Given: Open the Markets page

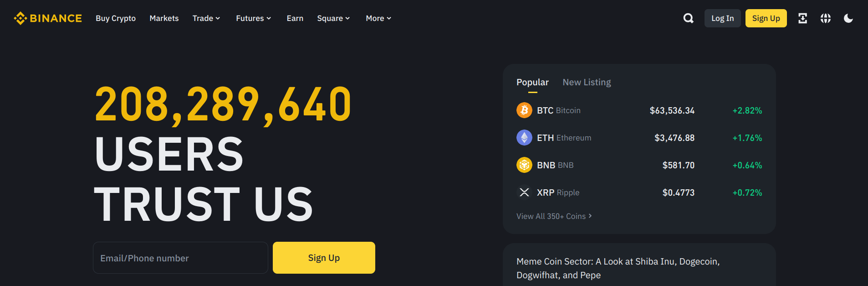Looking at the screenshot, I should click(x=164, y=18).
